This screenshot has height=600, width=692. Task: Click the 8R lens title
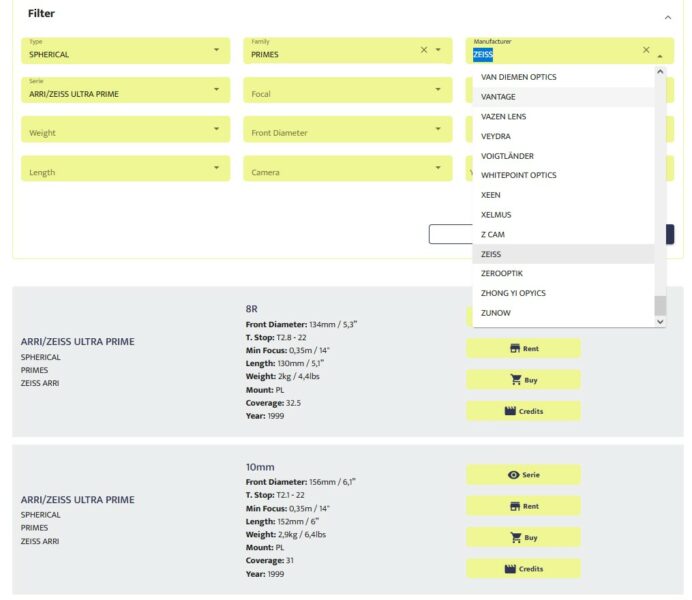coord(252,309)
